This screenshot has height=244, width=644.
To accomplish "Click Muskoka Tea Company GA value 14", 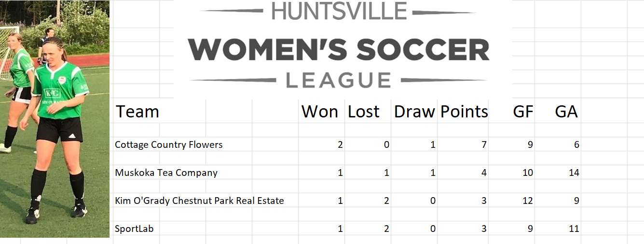I will (x=574, y=172).
